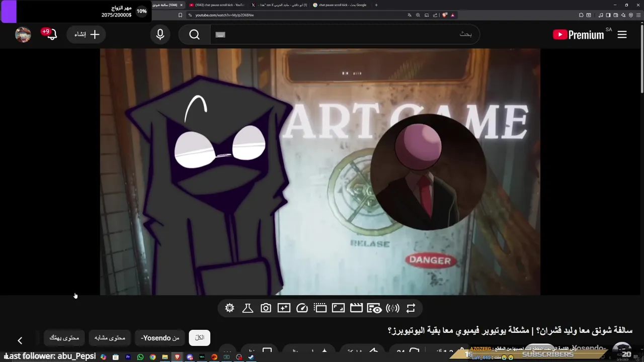Image resolution: width=644 pixels, height=362 pixels.
Task: Click the gear settings icon below the video
Action: (230, 308)
